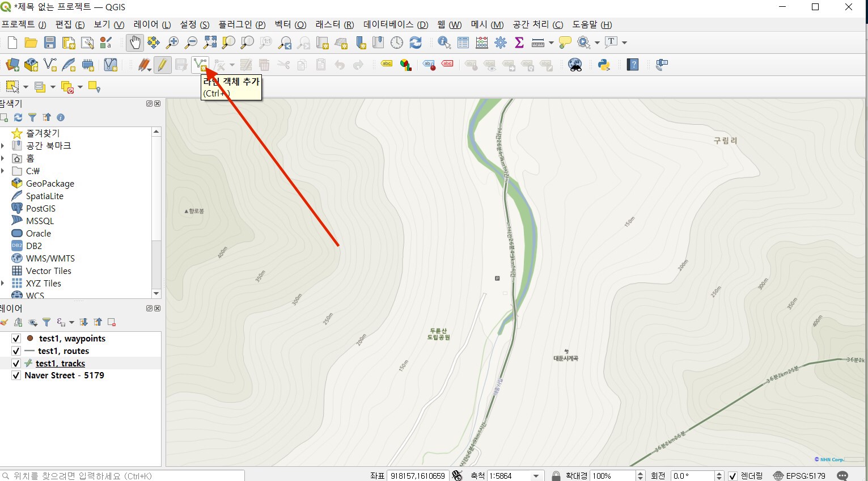Viewport: 868px width, 481px height.
Task: Toggle the scale lock padlock icon
Action: click(x=556, y=476)
